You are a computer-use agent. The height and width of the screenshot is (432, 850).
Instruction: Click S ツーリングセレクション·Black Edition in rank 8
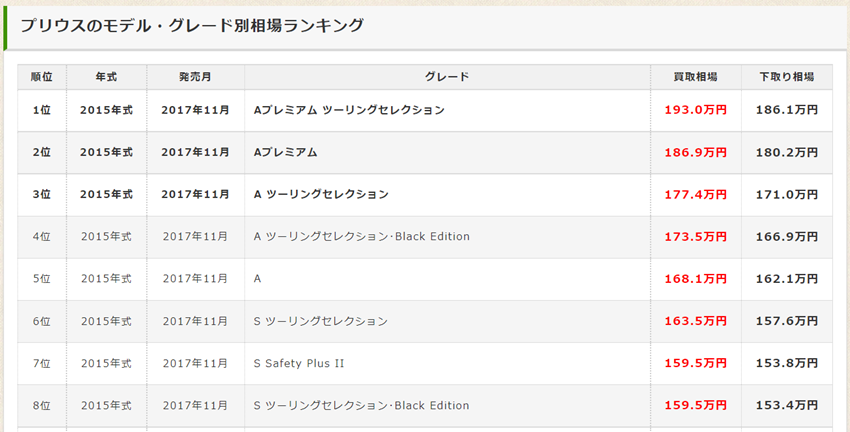362,406
